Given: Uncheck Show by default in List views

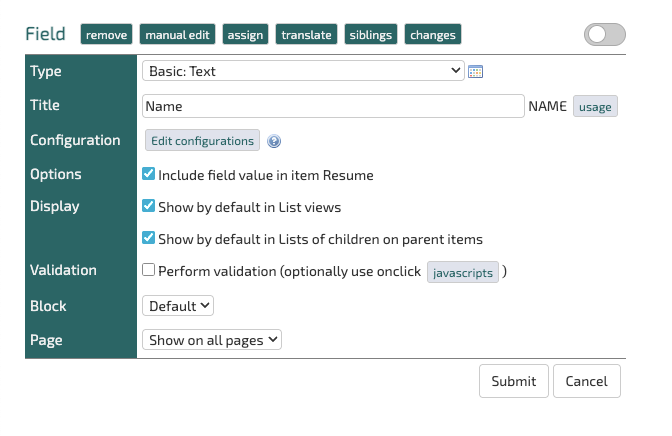Looking at the screenshot, I should tap(148, 206).
